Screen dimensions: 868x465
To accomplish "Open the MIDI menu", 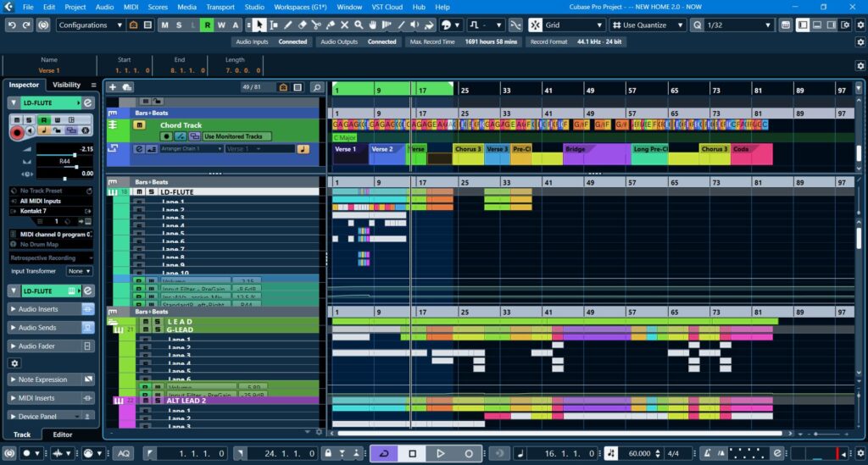I will point(131,7).
